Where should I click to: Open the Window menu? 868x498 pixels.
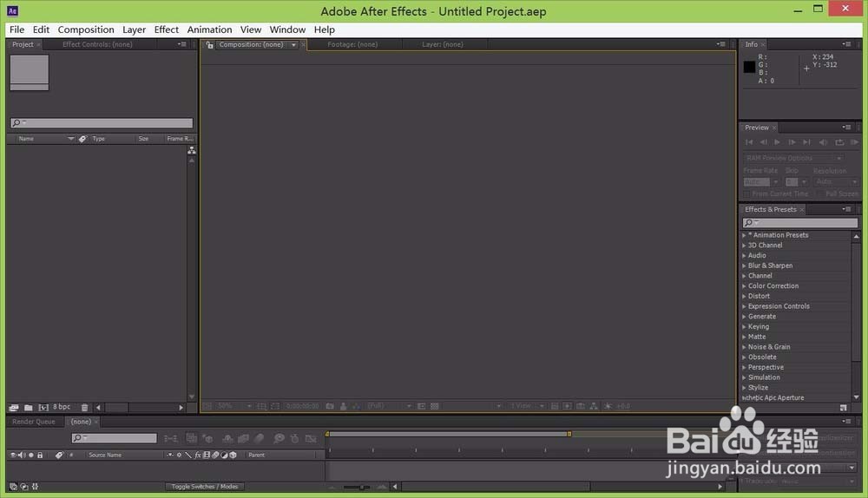(287, 29)
